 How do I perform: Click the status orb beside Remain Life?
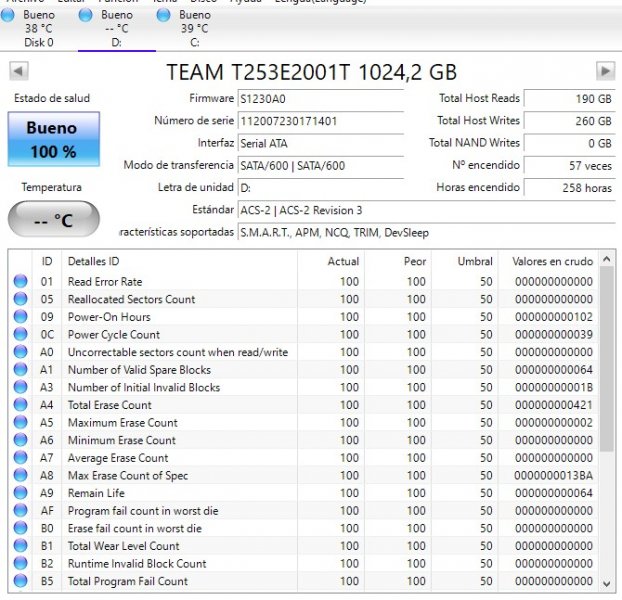[x=20, y=493]
